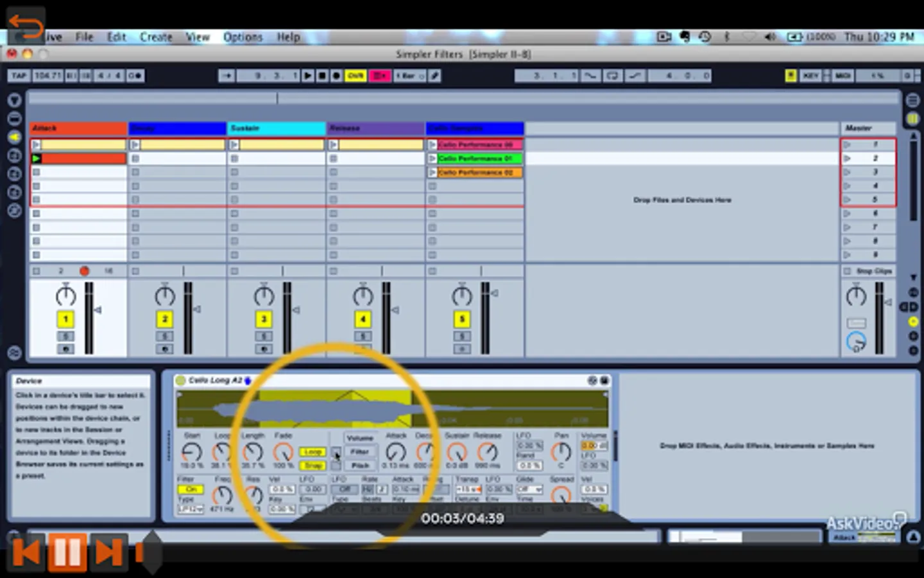
Task: Toggle track 5 activator button
Action: [462, 319]
